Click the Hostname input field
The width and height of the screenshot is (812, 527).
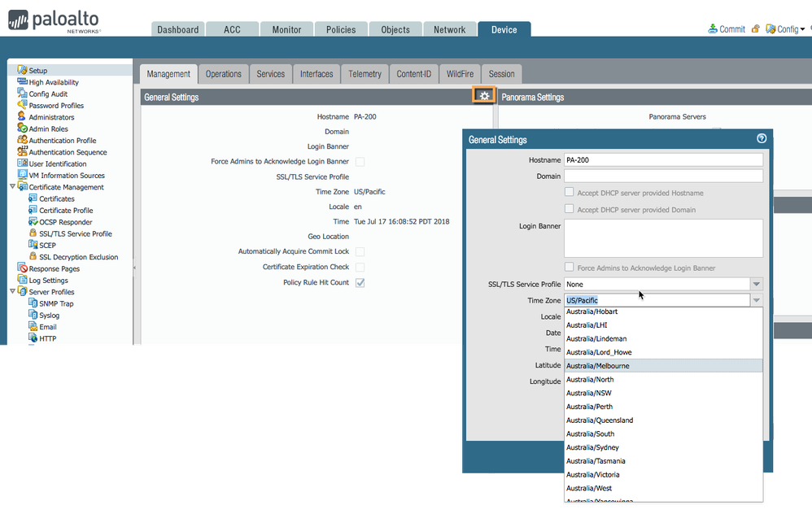tap(663, 160)
